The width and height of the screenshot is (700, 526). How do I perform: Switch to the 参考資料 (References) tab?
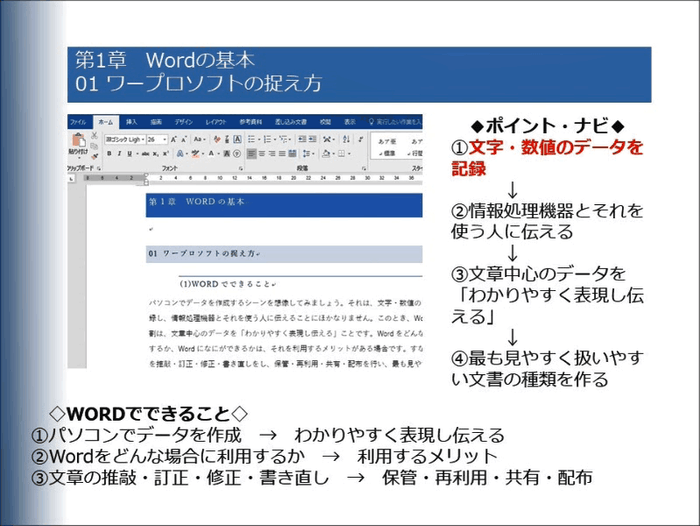pos(250,122)
